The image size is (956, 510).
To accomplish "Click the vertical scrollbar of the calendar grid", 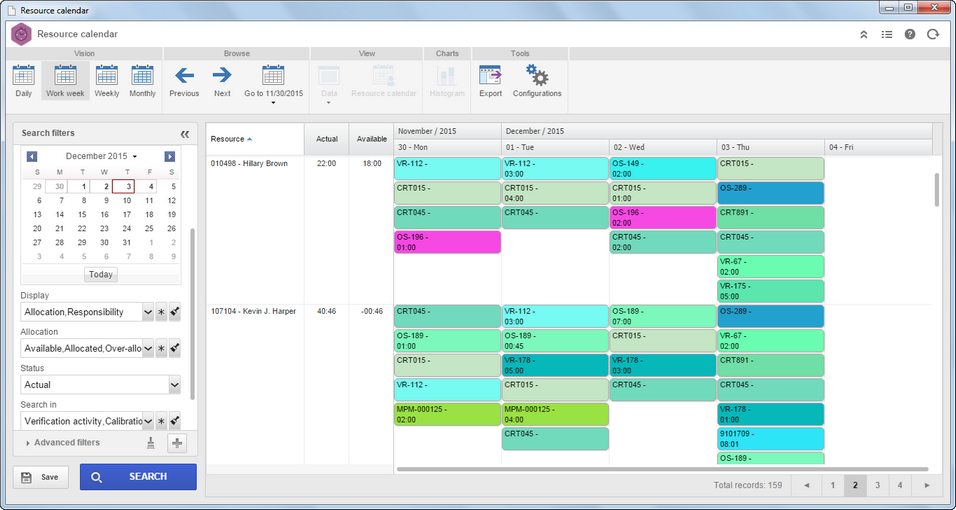I will tap(937, 190).
